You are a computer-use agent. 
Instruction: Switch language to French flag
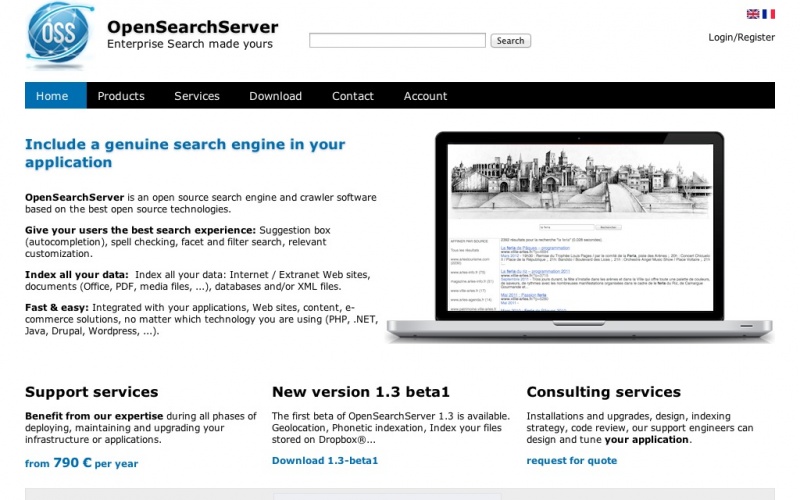[x=768, y=14]
